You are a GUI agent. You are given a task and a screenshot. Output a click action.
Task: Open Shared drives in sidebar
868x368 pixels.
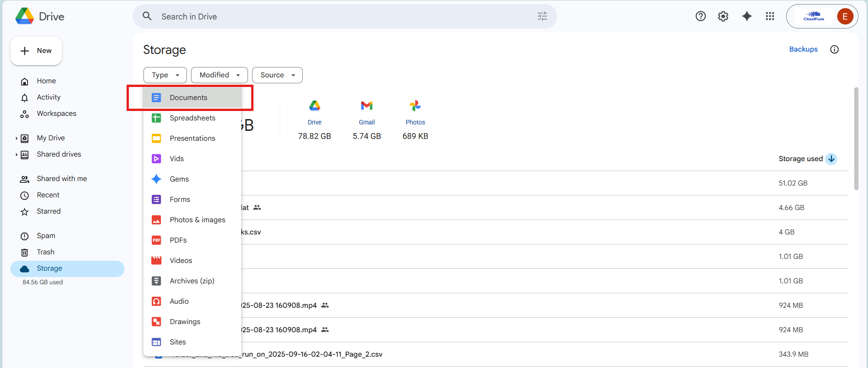[x=67, y=154]
